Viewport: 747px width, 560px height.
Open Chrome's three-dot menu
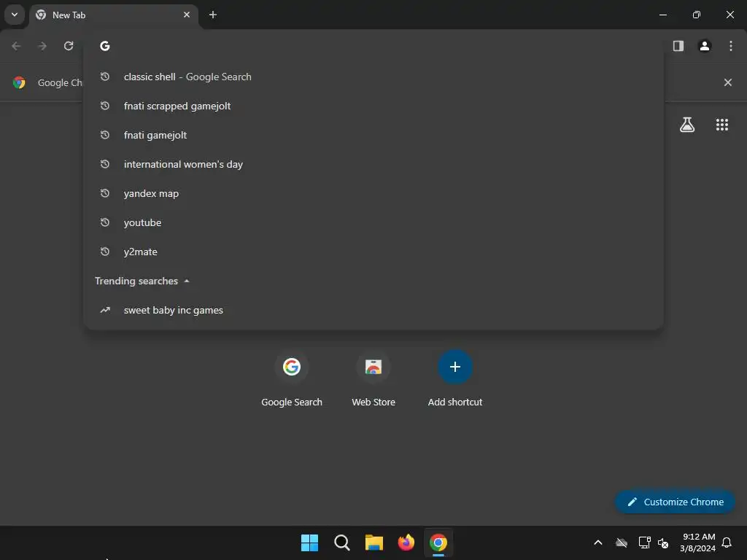pos(731,46)
